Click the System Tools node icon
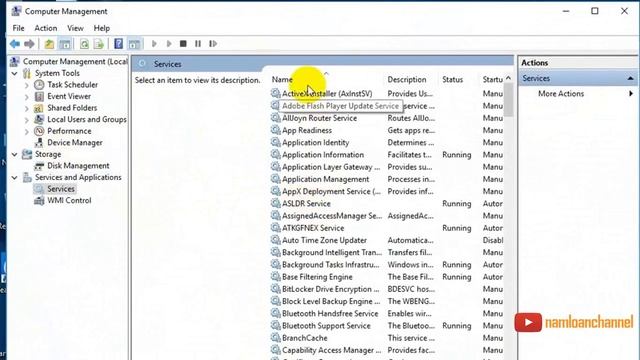Screen dimensions: 640x360 click(x=27, y=73)
